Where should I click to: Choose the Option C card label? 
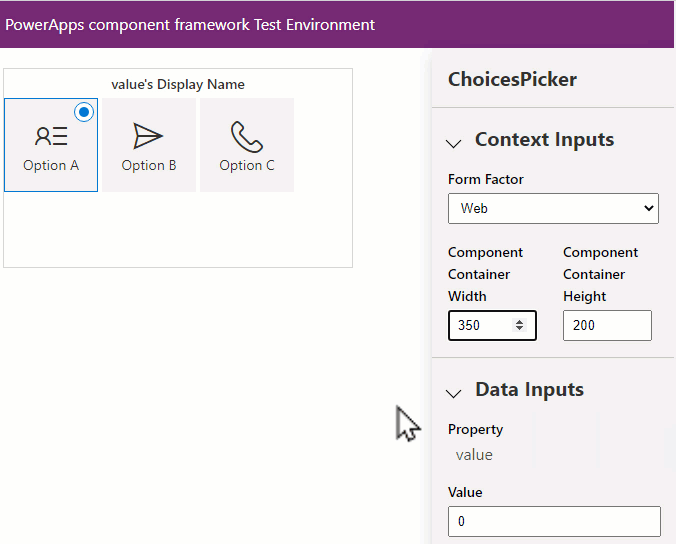tap(247, 165)
